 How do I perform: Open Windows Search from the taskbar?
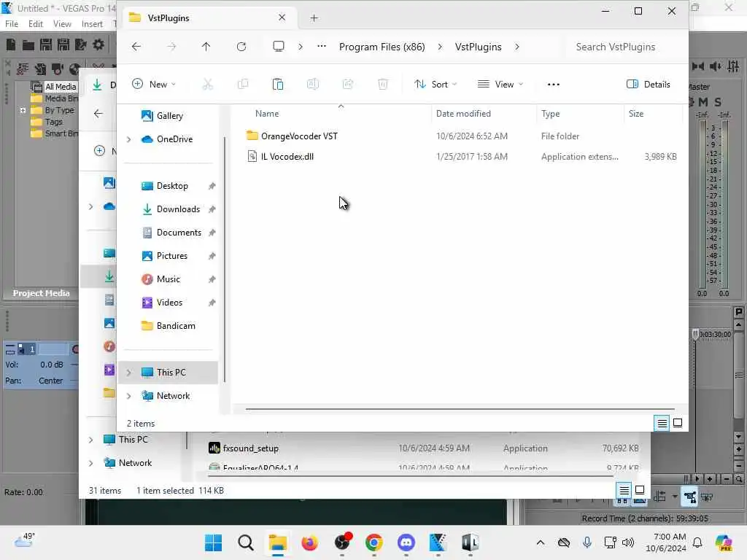tap(246, 542)
